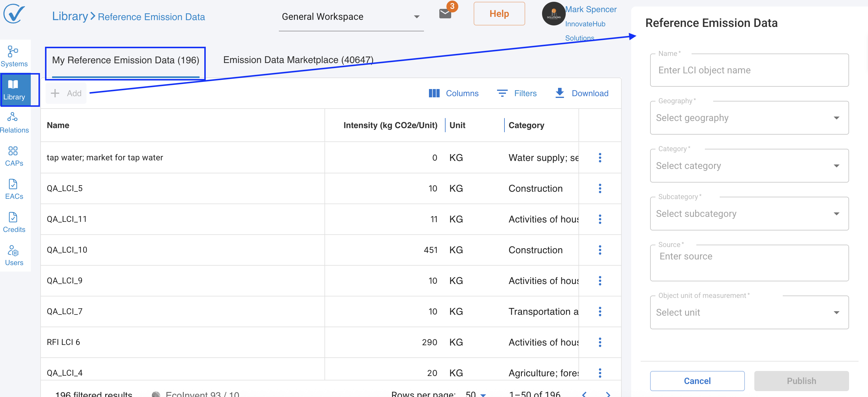Select the QA_LCI_10 row name
The image size is (868, 397).
coord(67,250)
